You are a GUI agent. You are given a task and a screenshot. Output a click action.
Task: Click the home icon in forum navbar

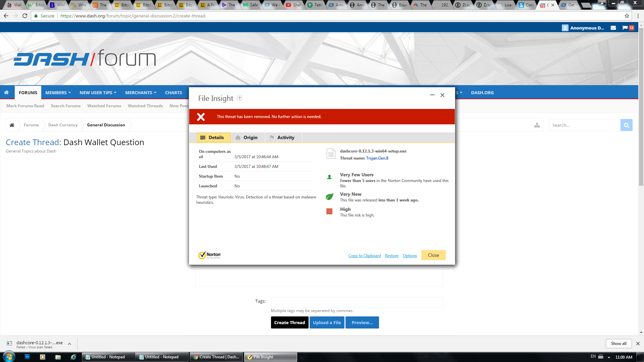point(6,93)
